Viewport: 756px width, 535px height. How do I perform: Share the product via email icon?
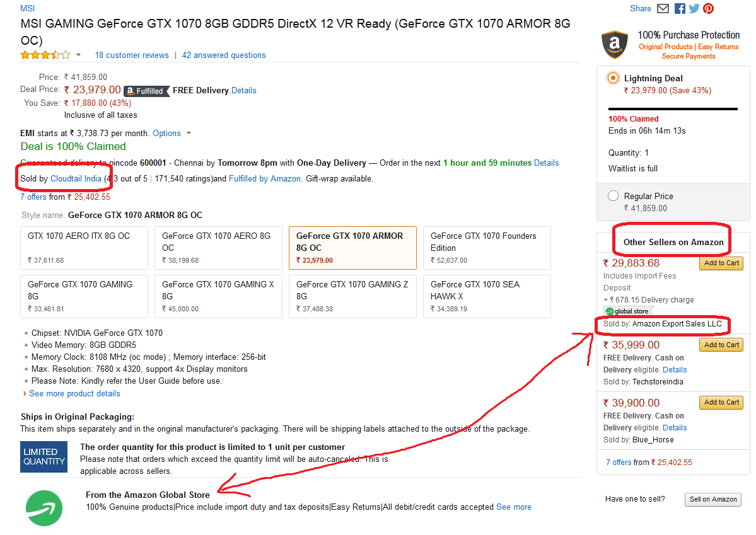[663, 8]
